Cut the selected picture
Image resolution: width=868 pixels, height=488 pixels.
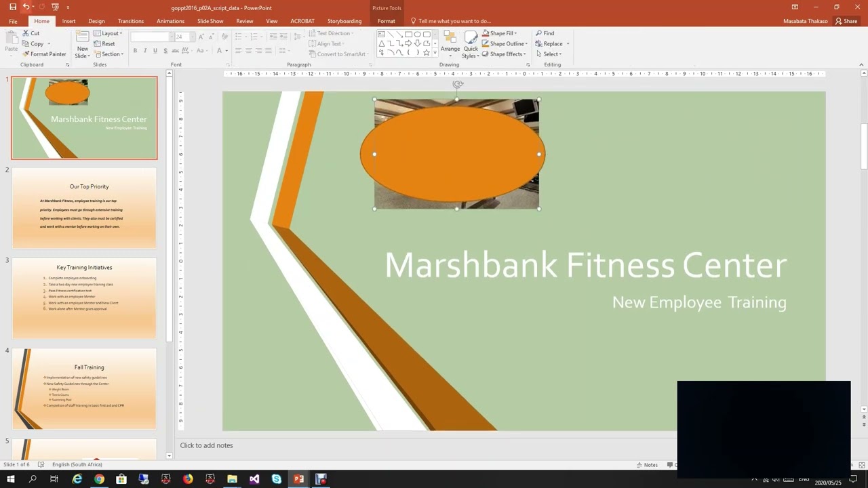click(x=31, y=33)
